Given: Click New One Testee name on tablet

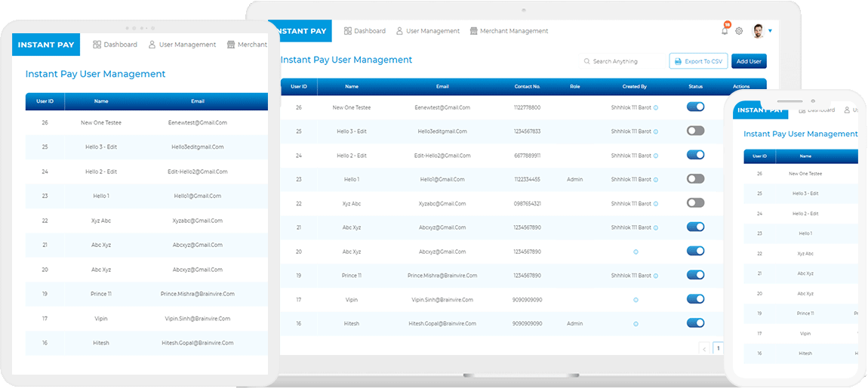Looking at the screenshot, I should (x=101, y=122).
